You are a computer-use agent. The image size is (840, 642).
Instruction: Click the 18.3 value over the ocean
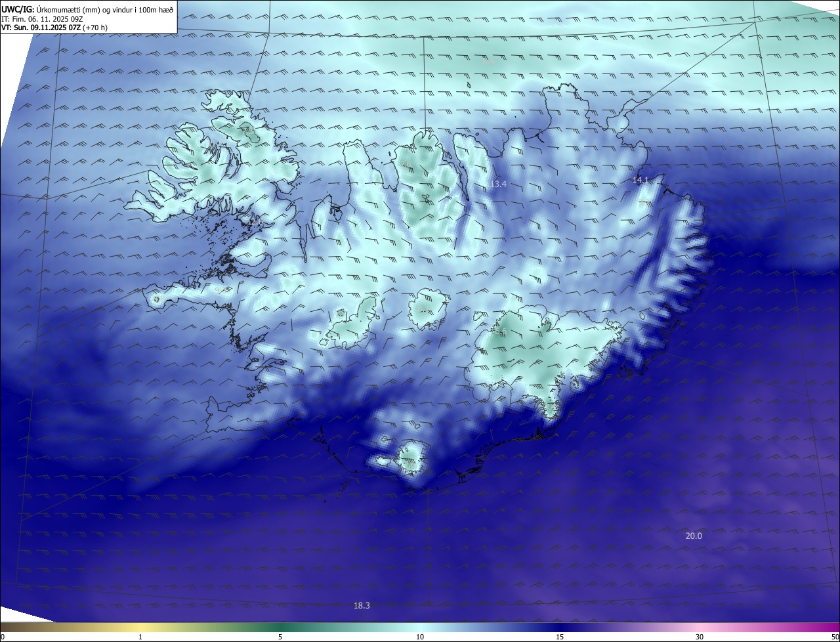362,605
